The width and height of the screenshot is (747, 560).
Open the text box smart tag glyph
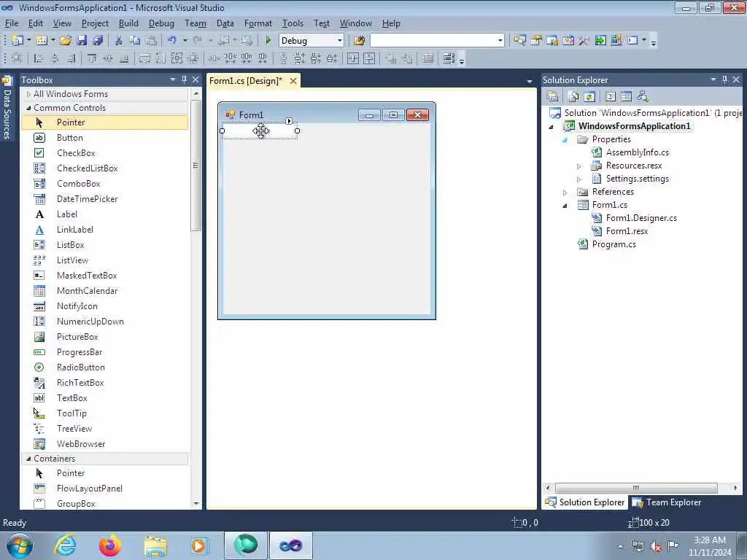[x=289, y=121]
